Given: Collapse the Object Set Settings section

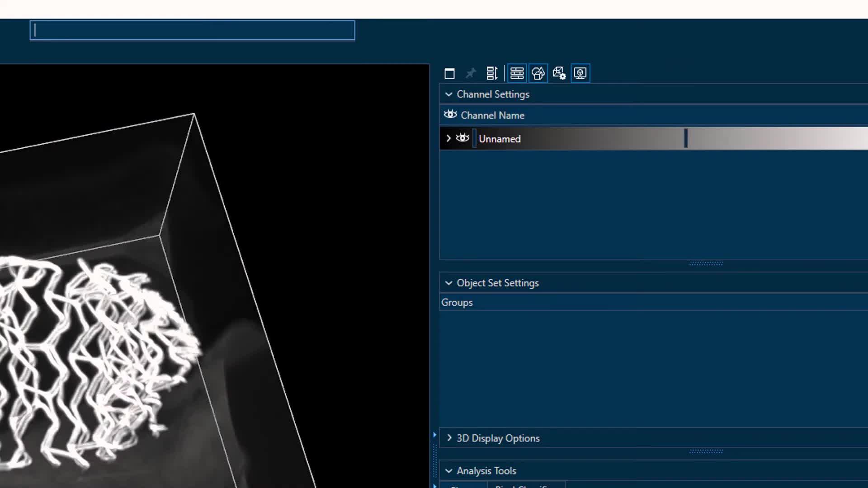Looking at the screenshot, I should pyautogui.click(x=448, y=283).
